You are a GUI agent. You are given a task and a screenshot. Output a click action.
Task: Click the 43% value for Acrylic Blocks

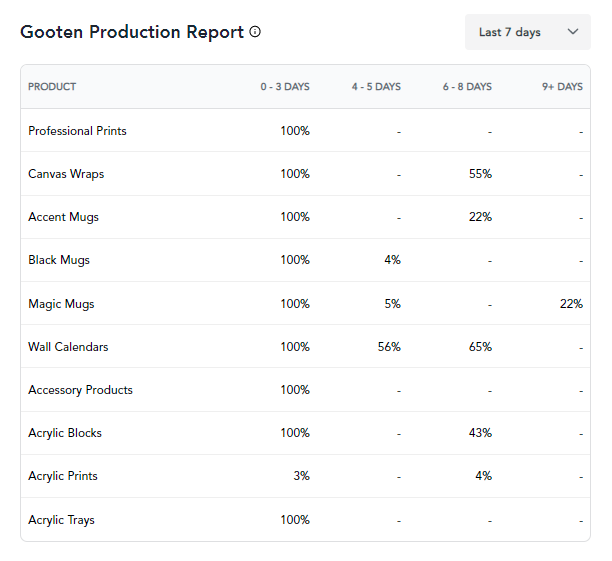tap(480, 433)
